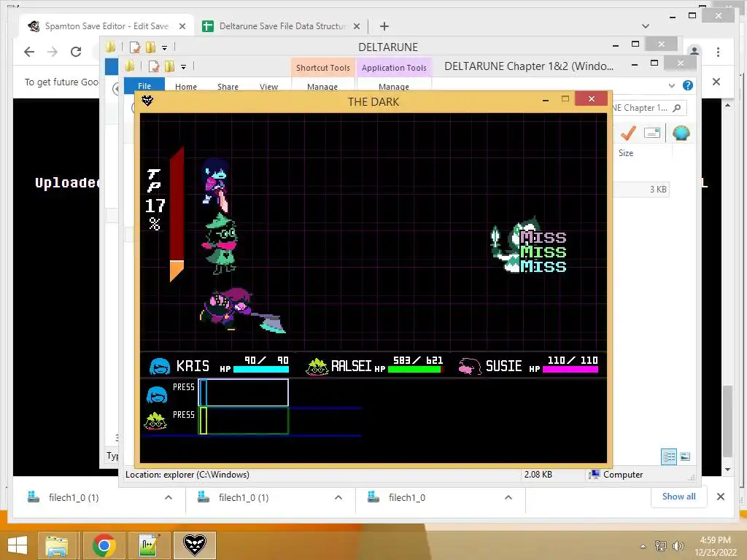Click Ralsei head icon in HP bar

317,367
